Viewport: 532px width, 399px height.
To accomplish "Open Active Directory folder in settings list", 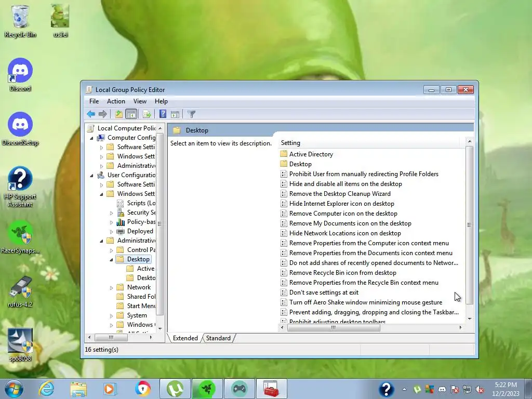I will [x=311, y=154].
